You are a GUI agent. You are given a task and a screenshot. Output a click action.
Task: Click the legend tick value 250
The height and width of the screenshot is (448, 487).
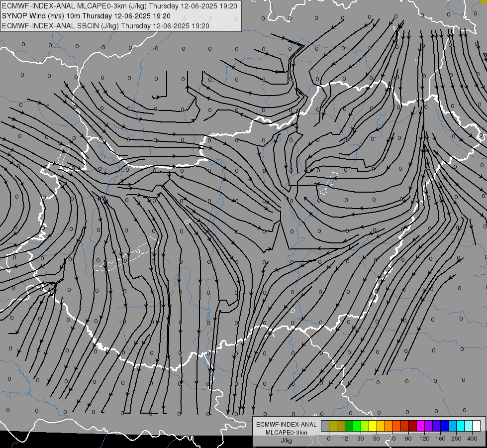(x=456, y=439)
